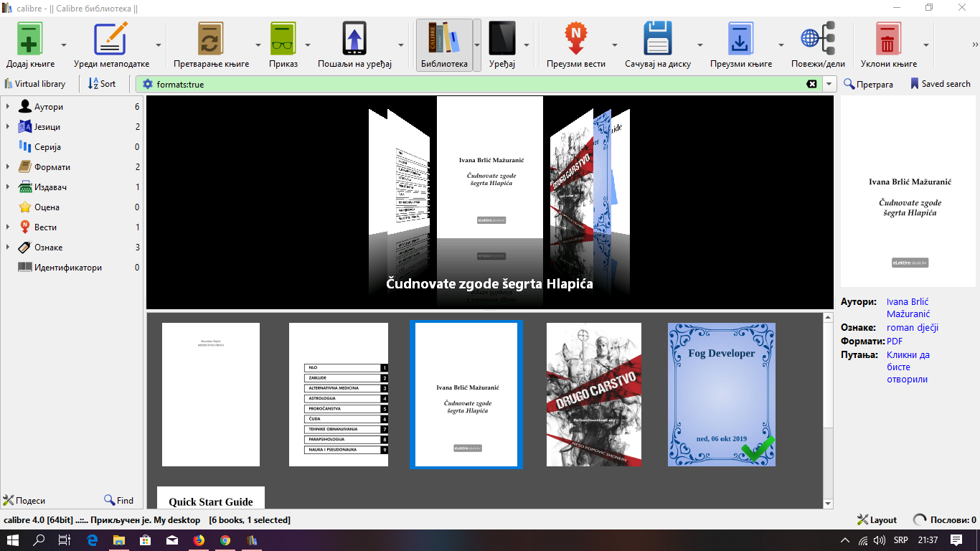980x551 pixels.
Task: Click Послови: 0 jobs indicator
Action: [x=944, y=520]
